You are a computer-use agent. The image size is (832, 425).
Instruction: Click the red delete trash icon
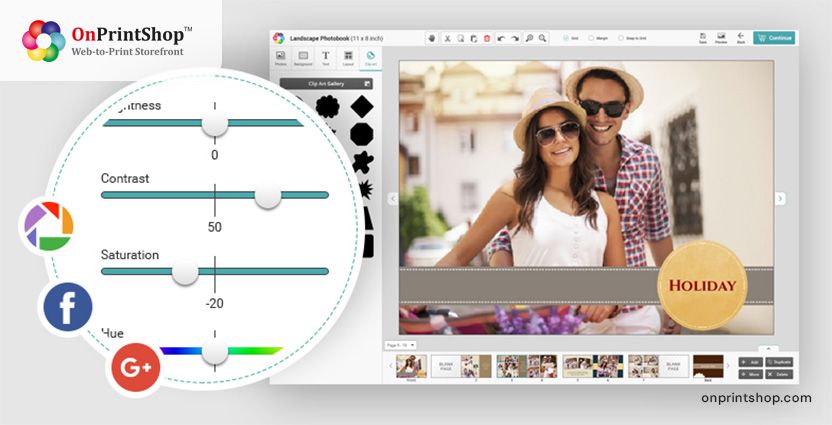coord(487,38)
